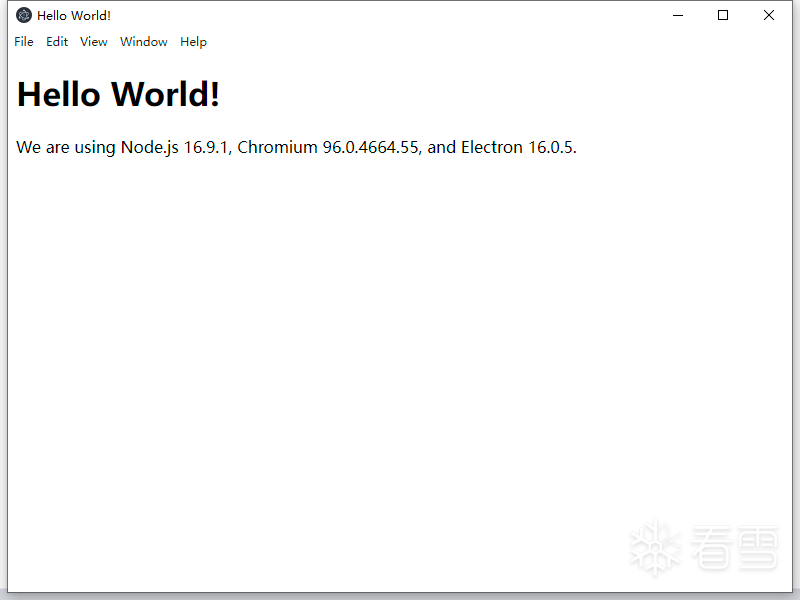Maximize the Hello World window
The width and height of the screenshot is (800, 600).
[723, 15]
